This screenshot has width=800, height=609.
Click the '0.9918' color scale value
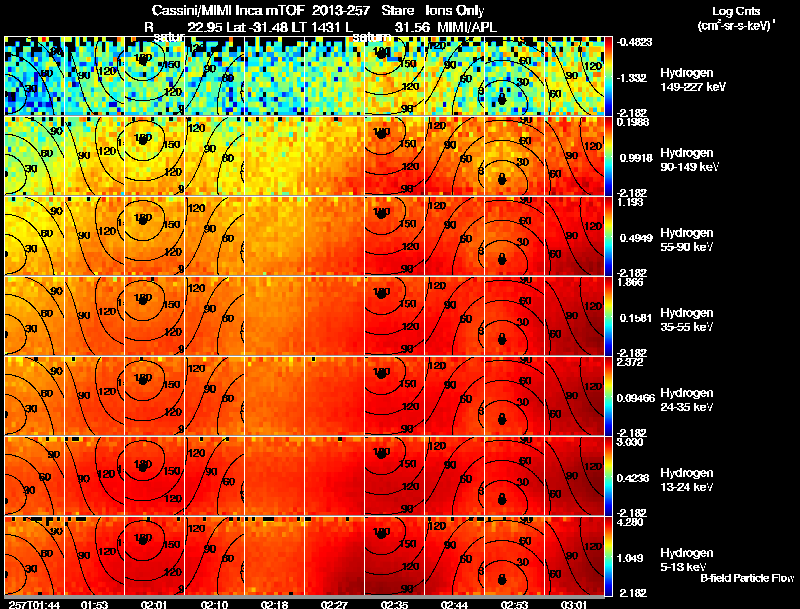point(636,158)
